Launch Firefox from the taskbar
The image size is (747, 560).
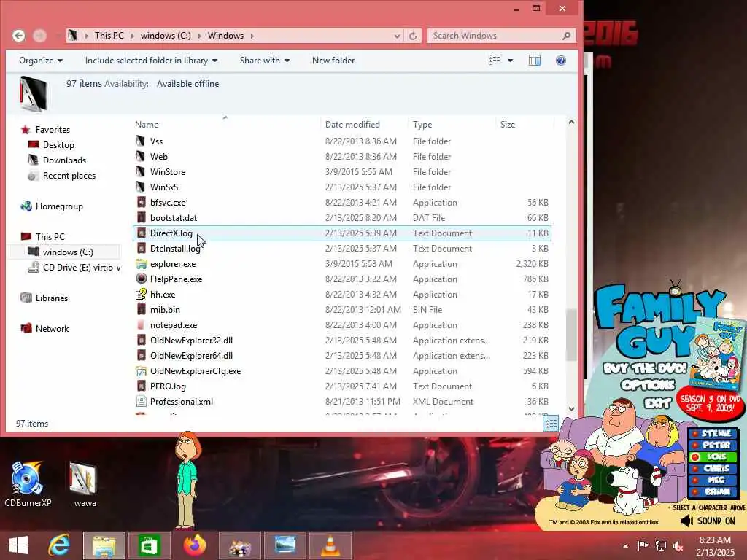tap(194, 545)
